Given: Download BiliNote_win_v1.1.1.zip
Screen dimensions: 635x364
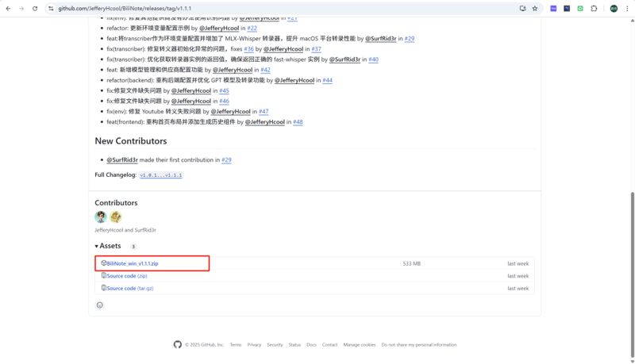Looking at the screenshot, I should tap(133, 263).
